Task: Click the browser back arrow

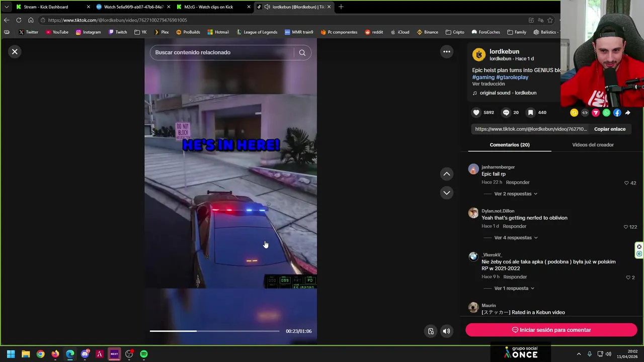Action: [x=7, y=20]
